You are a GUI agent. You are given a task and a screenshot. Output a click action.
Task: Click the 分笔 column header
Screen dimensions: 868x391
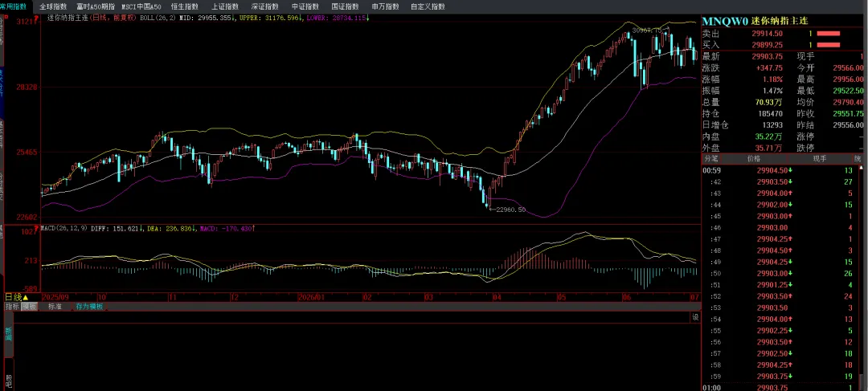(x=710, y=159)
